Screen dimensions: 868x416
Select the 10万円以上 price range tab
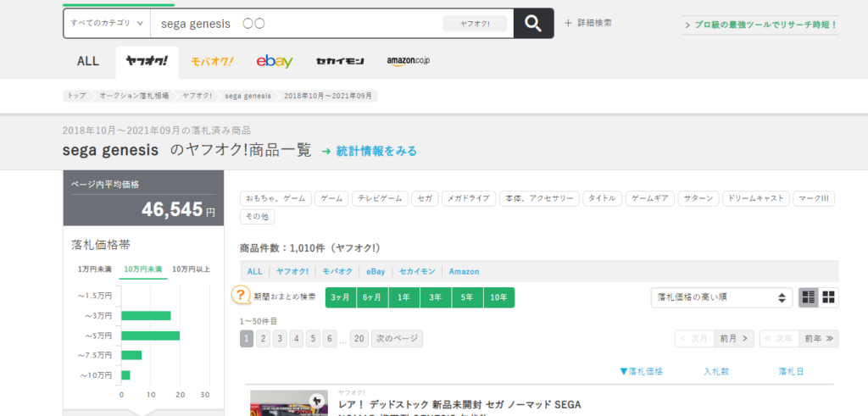(192, 269)
